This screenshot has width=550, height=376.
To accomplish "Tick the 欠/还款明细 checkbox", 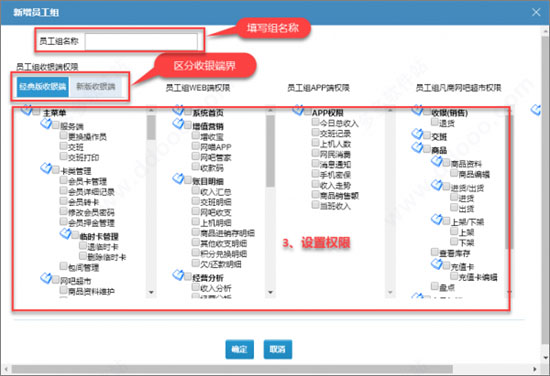I will click(196, 262).
